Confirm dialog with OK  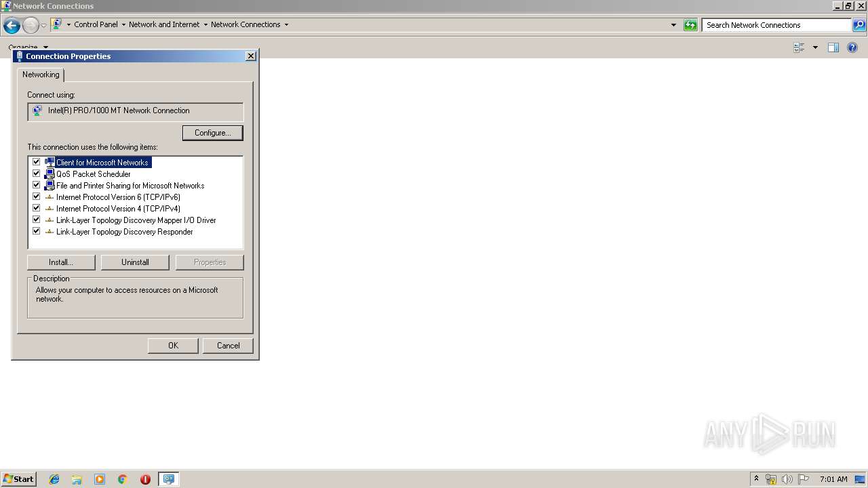[173, 346]
